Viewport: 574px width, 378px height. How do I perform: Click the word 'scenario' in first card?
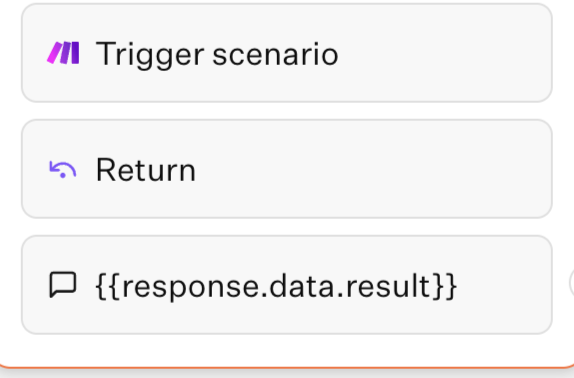coord(275,55)
